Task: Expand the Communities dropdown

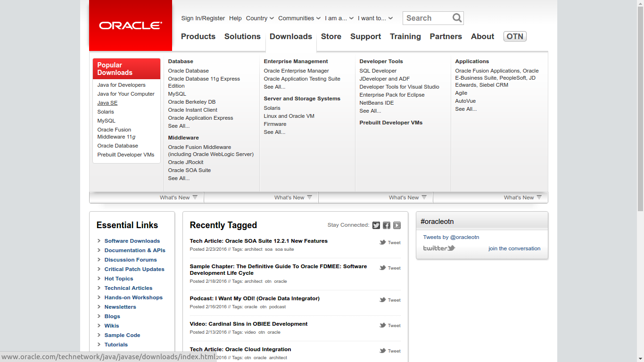Action: click(299, 18)
